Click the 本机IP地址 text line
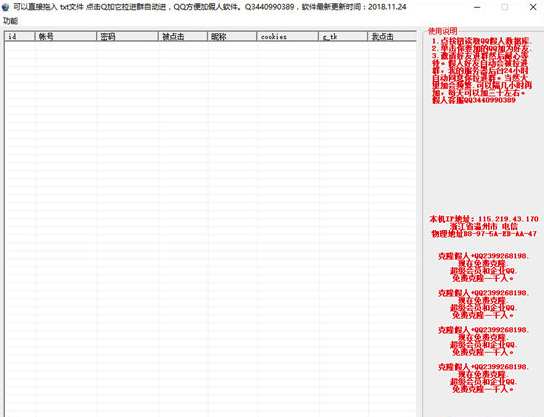 pos(484,219)
